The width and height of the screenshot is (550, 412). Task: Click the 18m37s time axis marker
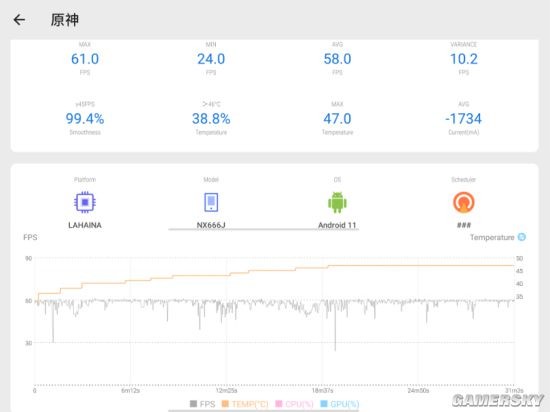322,390
